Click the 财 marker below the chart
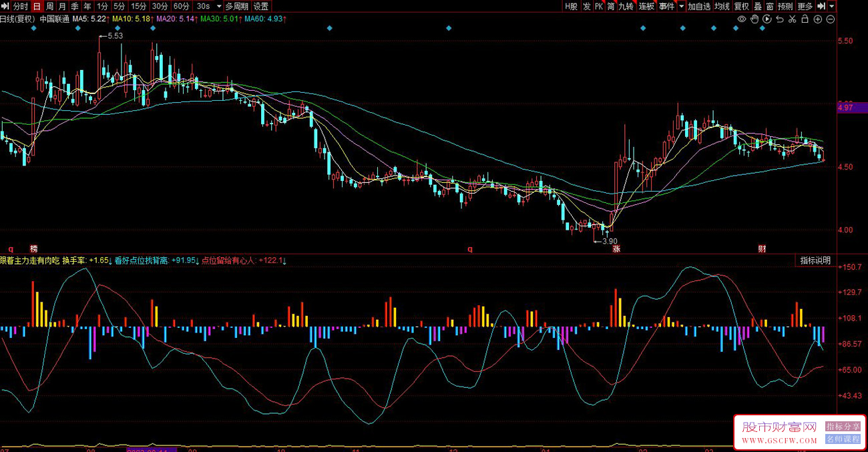 tap(762, 248)
